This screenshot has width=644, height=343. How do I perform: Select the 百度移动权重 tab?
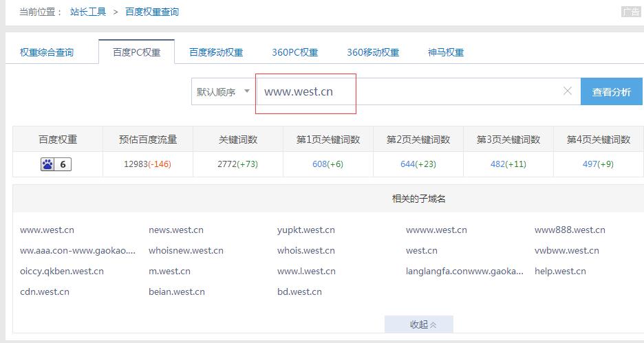coord(216,52)
